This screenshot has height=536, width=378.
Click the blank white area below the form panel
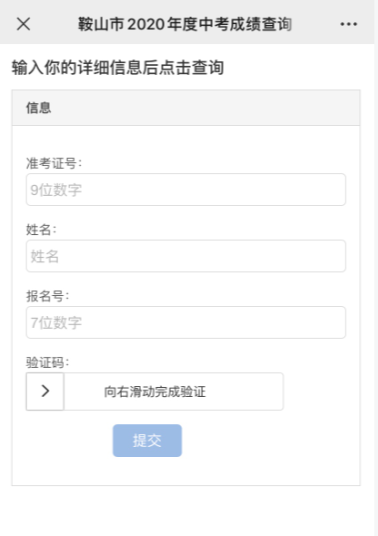[x=186, y=511]
